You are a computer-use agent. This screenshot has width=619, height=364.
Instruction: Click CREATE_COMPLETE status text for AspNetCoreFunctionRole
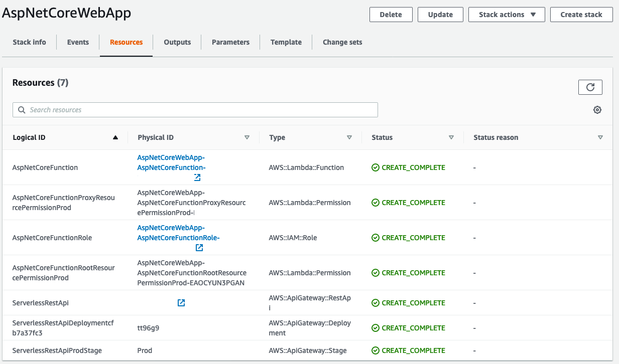tap(414, 238)
